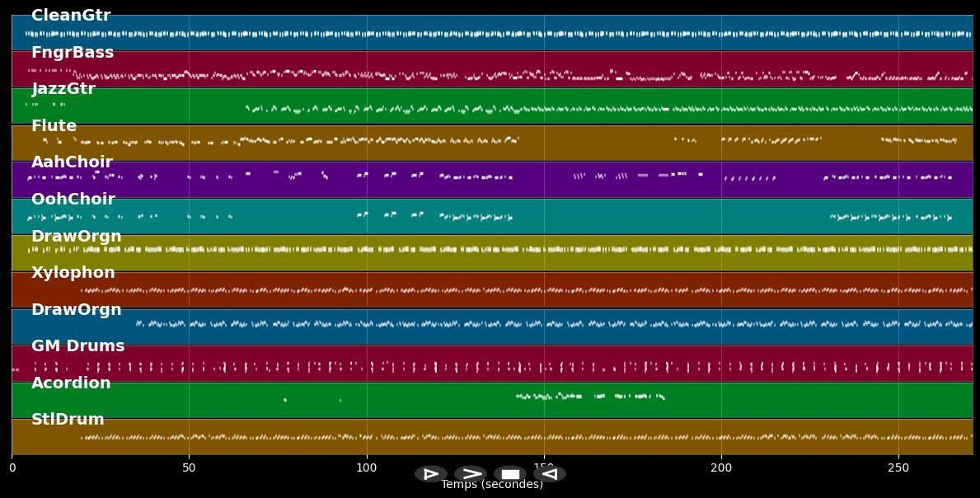The height and width of the screenshot is (498, 980).
Task: Click the outlined right-pointing triangle playback button
Action: click(x=430, y=474)
